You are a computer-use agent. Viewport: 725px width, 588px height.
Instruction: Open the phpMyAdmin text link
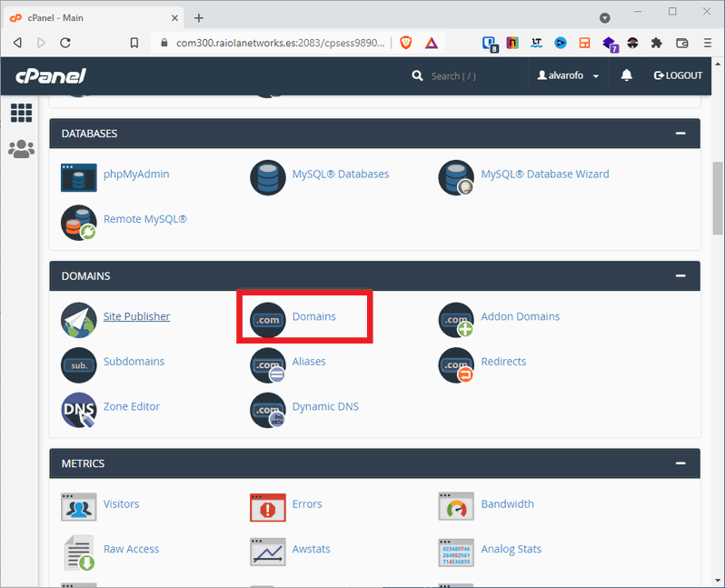coord(136,174)
